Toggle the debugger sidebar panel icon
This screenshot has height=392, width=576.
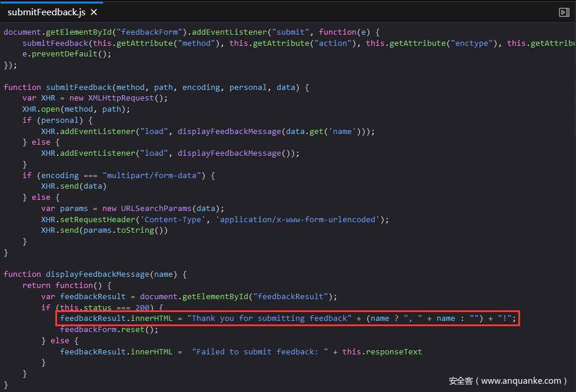563,12
